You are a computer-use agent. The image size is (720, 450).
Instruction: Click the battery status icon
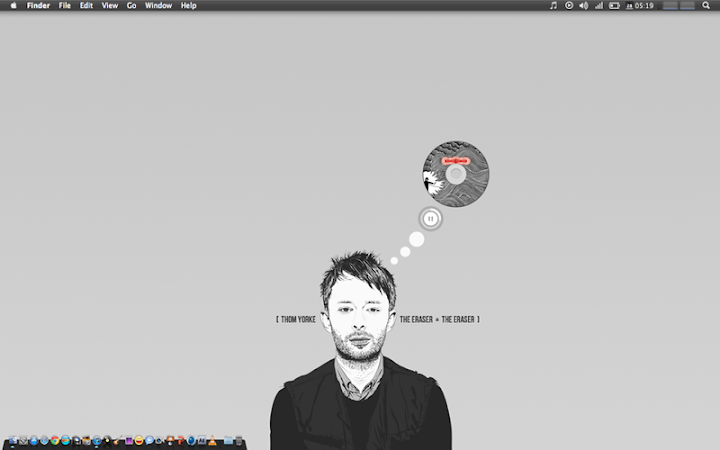pos(614,6)
